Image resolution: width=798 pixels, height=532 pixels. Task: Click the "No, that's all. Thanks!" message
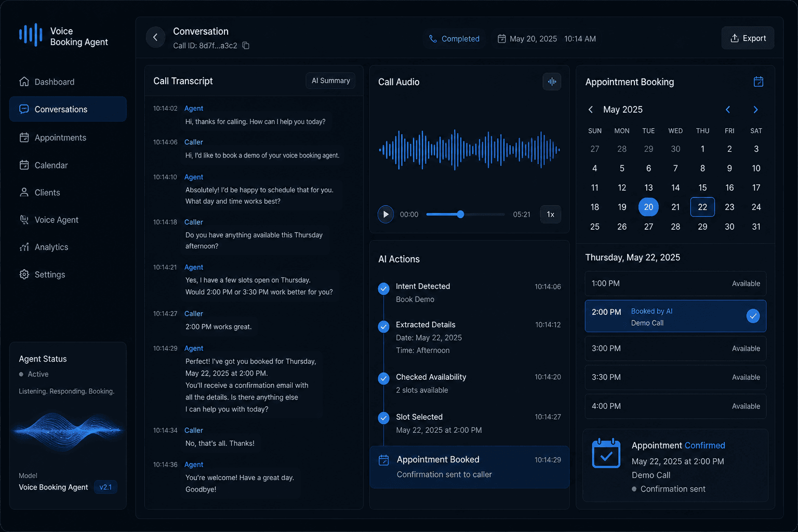click(x=220, y=443)
